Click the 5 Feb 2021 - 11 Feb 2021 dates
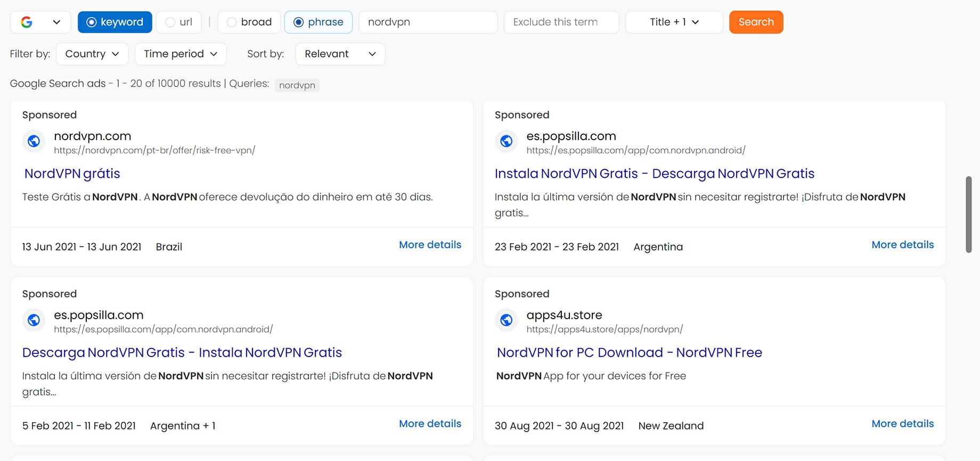The height and width of the screenshot is (461, 980). click(x=79, y=426)
